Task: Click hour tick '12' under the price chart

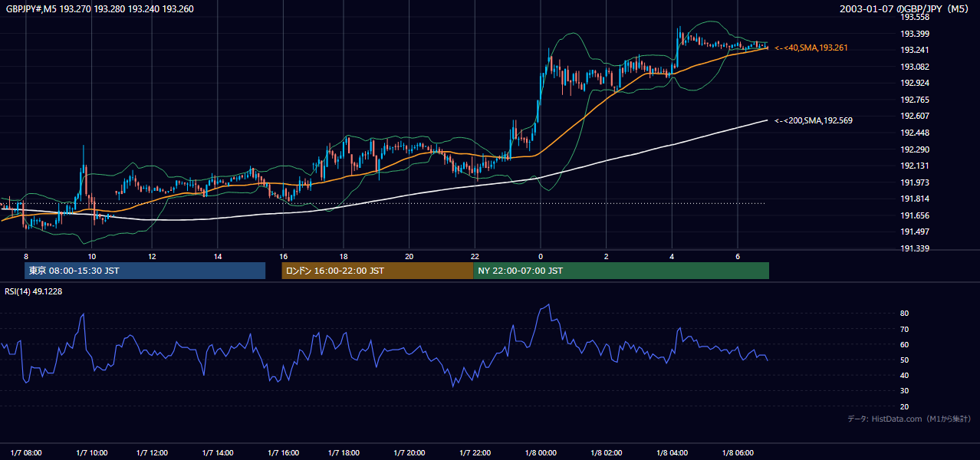Action: point(152,257)
